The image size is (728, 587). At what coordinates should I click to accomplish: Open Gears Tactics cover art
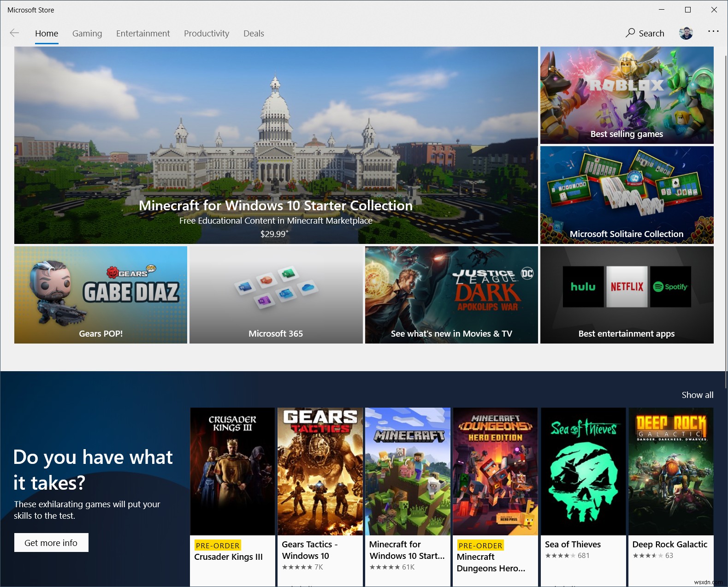tap(320, 471)
